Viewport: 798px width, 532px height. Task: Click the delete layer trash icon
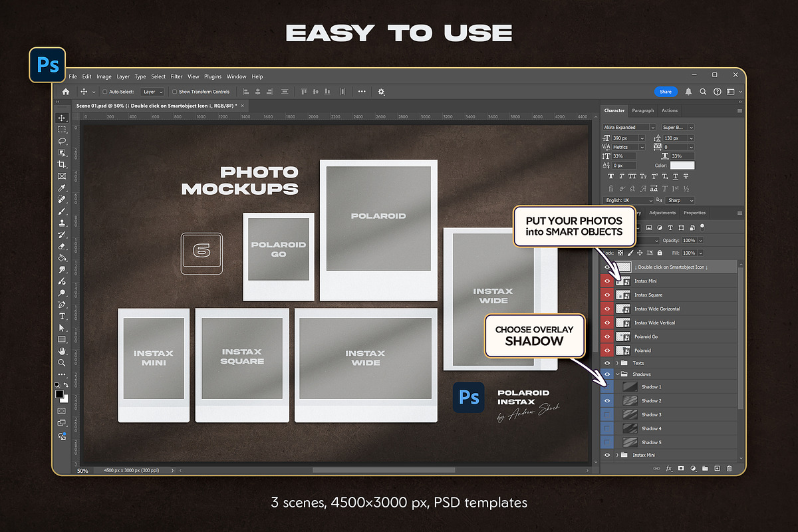click(729, 468)
